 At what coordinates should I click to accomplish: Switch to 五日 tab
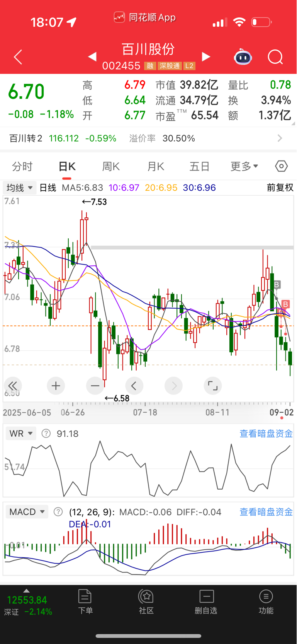(200, 167)
